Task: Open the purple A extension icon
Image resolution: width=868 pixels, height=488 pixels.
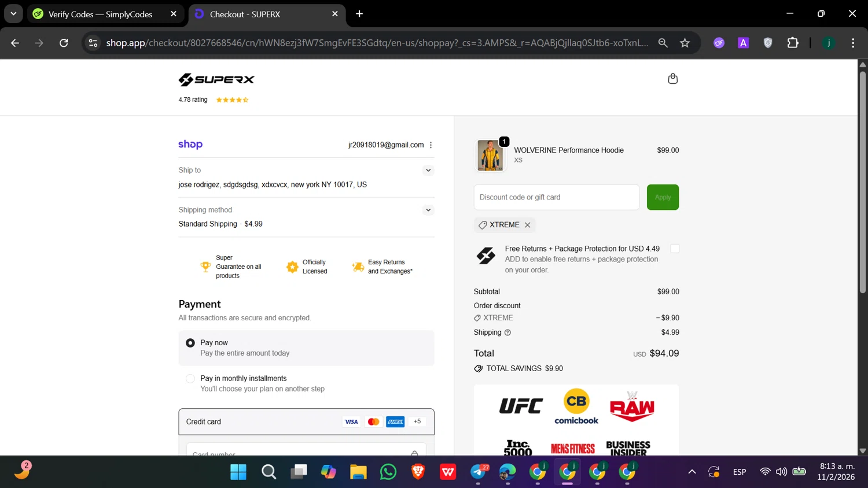Action: [x=744, y=43]
